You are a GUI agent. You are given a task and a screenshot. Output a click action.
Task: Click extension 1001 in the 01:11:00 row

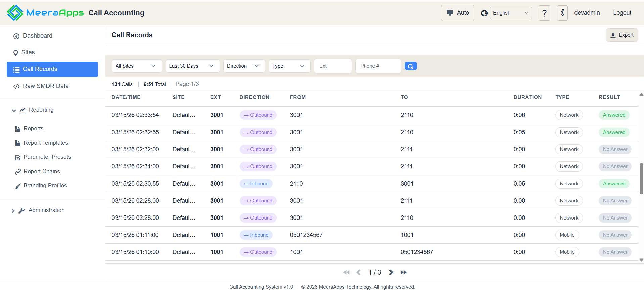(217, 235)
